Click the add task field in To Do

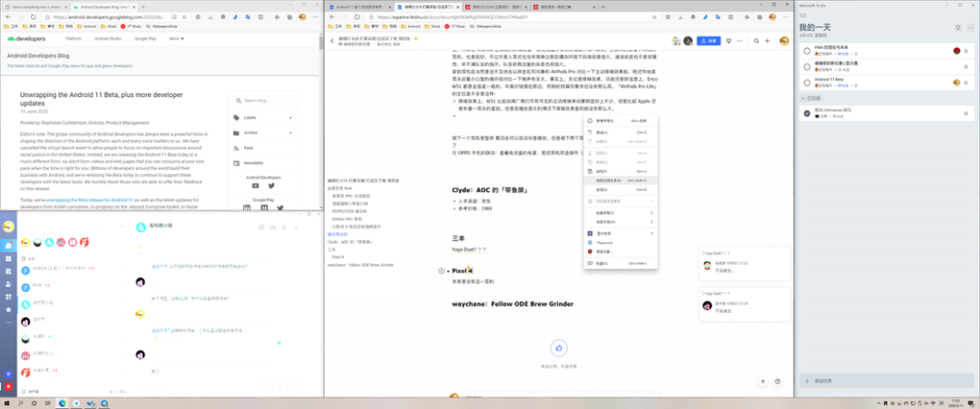[x=887, y=380]
